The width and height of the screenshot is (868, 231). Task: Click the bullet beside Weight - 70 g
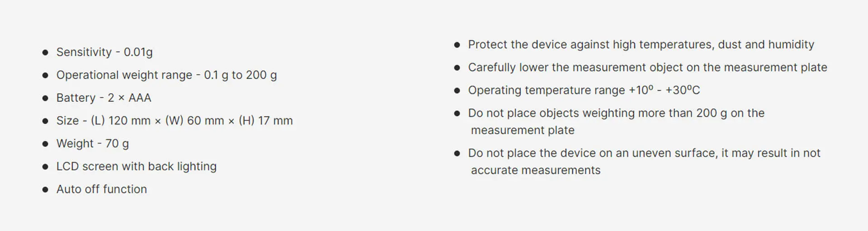[45, 144]
